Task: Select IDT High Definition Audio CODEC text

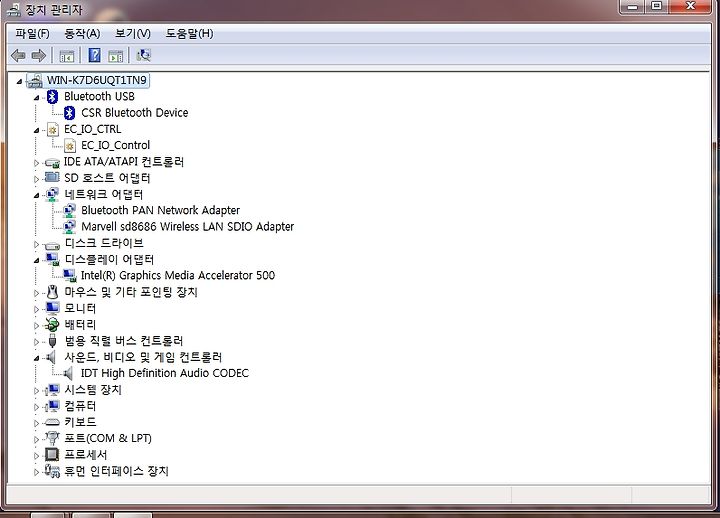Action: pyautogui.click(x=164, y=373)
